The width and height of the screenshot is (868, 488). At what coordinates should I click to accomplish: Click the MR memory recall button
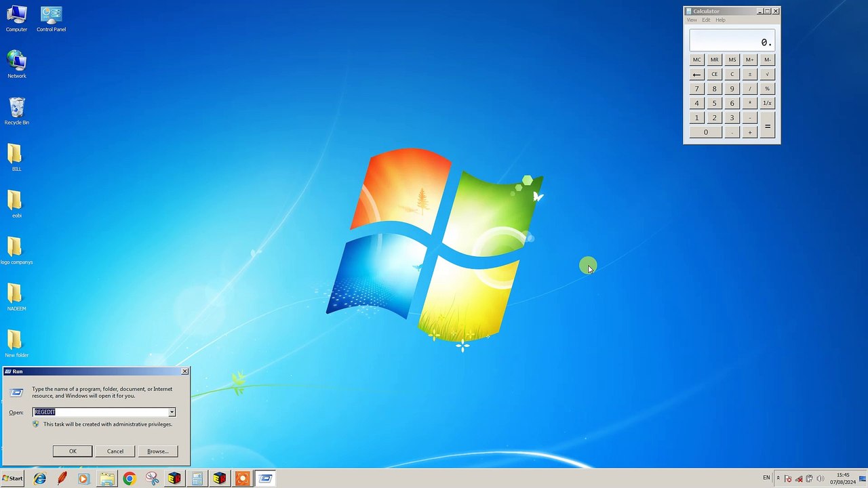click(714, 60)
